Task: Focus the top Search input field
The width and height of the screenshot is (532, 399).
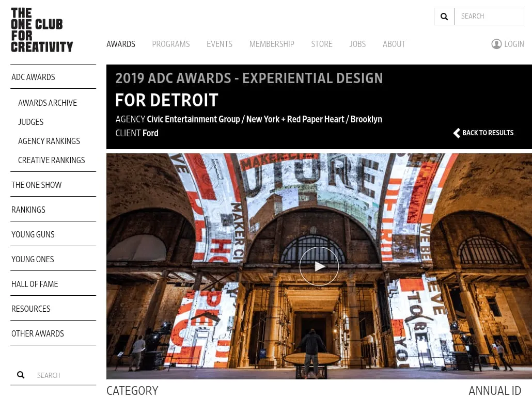Action: (489, 17)
